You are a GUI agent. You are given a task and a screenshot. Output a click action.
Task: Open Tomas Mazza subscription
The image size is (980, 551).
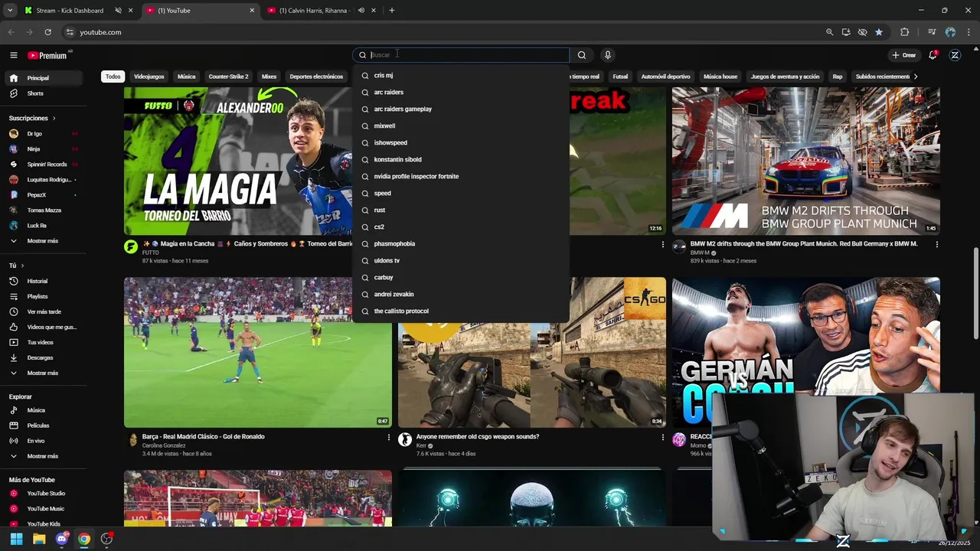click(x=42, y=210)
